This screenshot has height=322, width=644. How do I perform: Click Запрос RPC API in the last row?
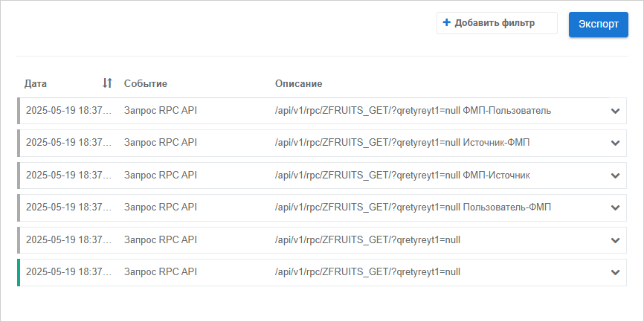pyautogui.click(x=160, y=272)
